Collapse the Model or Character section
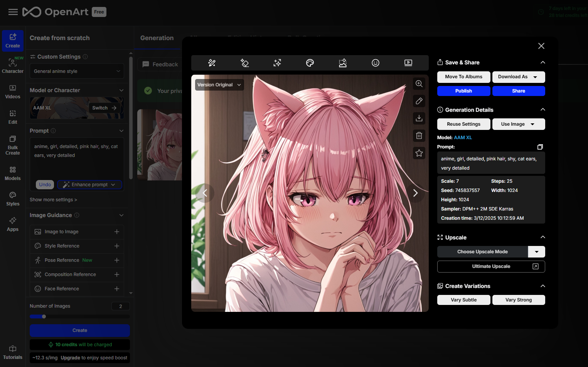This screenshot has height=367, width=588. 121,90
